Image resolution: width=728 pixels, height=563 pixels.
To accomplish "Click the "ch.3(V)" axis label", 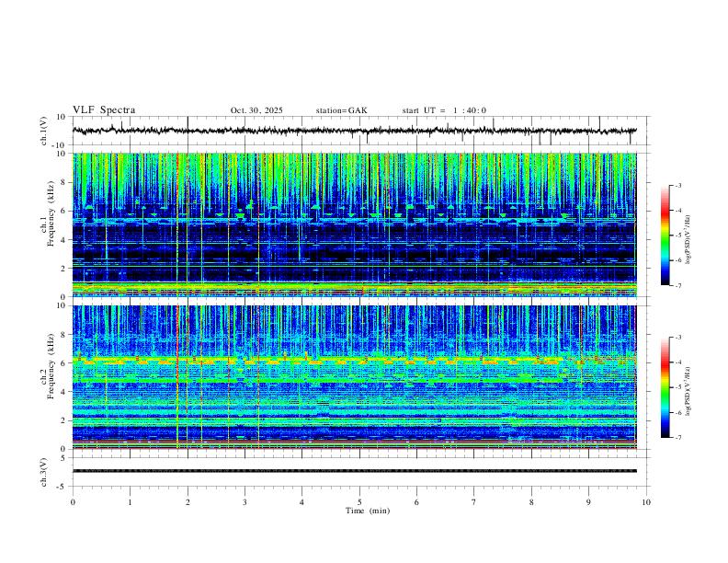I will tap(44, 472).
